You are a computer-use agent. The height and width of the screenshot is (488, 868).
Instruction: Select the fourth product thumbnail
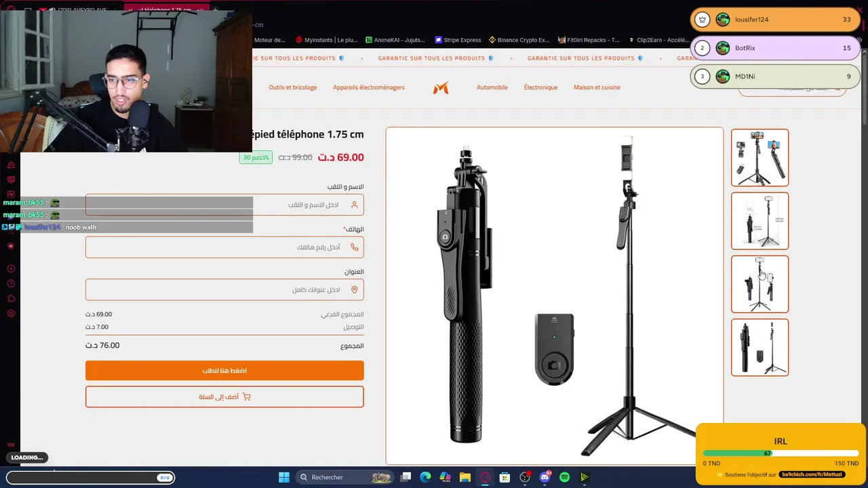(759, 348)
